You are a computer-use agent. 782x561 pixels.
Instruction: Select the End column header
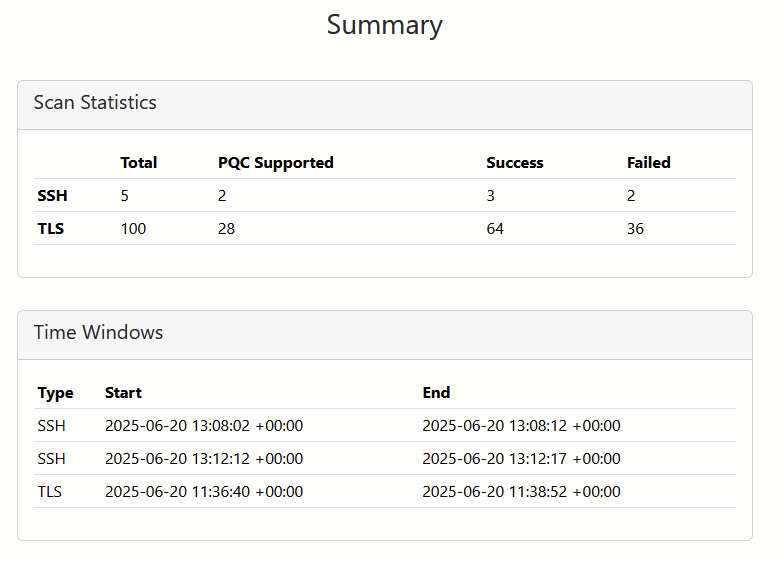coord(436,393)
